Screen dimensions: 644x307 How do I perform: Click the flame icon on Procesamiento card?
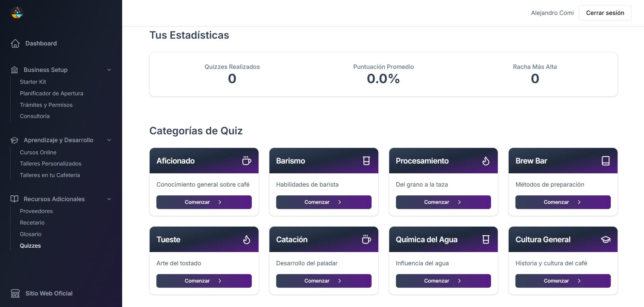(486, 161)
